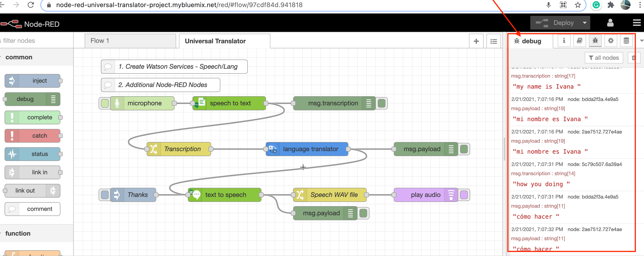This screenshot has height=256, width=644.
Task: Open the user profile icon
Action: [610, 23]
